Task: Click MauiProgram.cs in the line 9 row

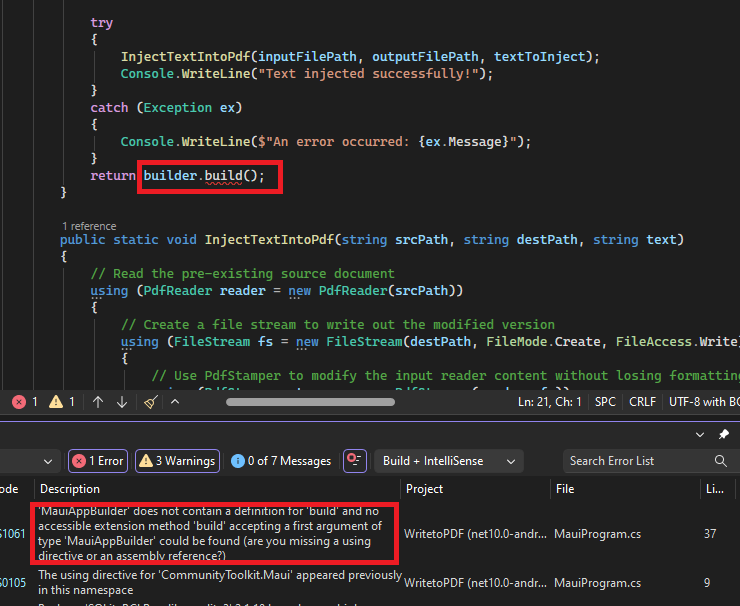Action: pos(597,583)
